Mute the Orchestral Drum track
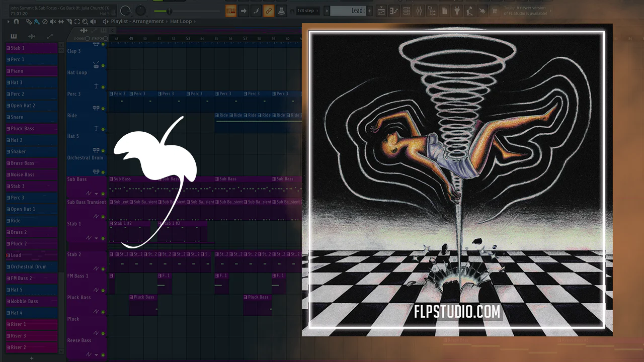 tap(103, 172)
